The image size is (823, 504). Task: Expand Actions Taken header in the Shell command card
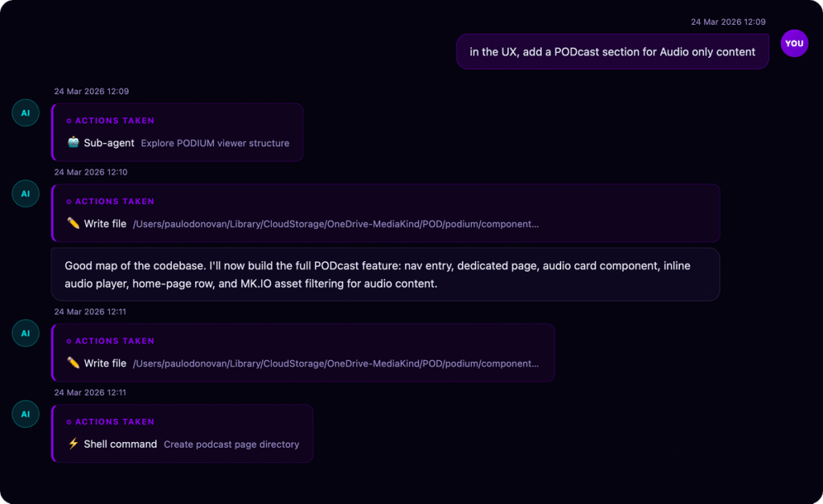pyautogui.click(x=111, y=422)
